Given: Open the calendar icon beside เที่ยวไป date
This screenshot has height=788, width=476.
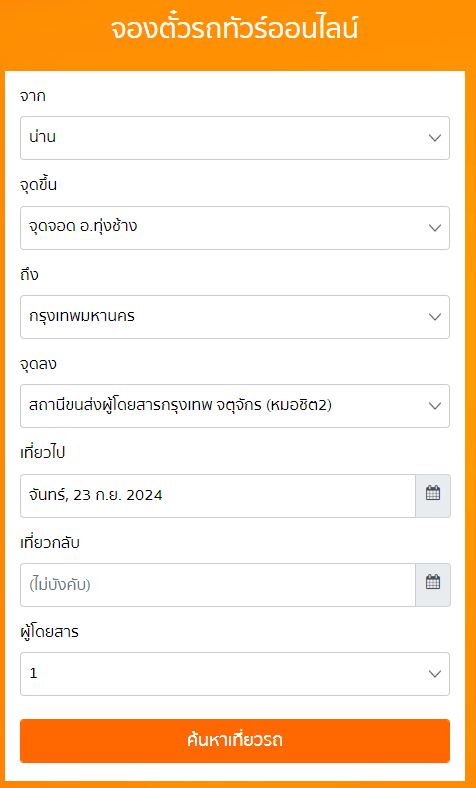Looking at the screenshot, I should pos(433,496).
